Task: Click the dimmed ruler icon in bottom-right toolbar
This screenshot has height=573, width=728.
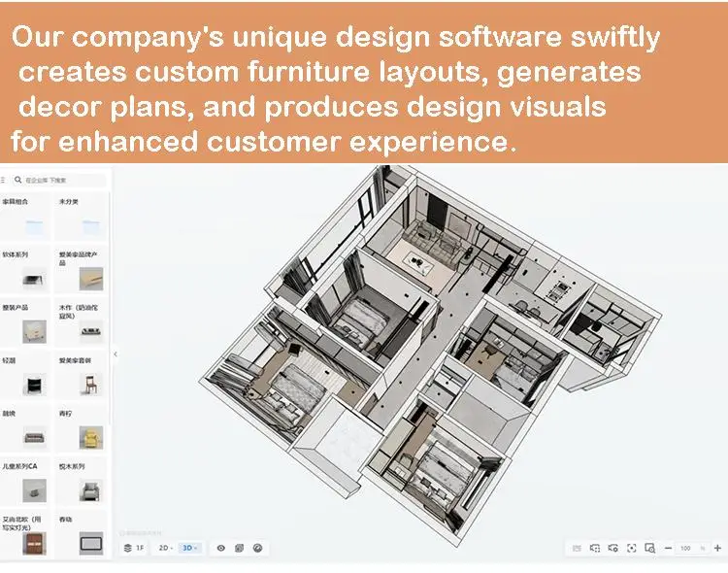Action: pos(577,548)
